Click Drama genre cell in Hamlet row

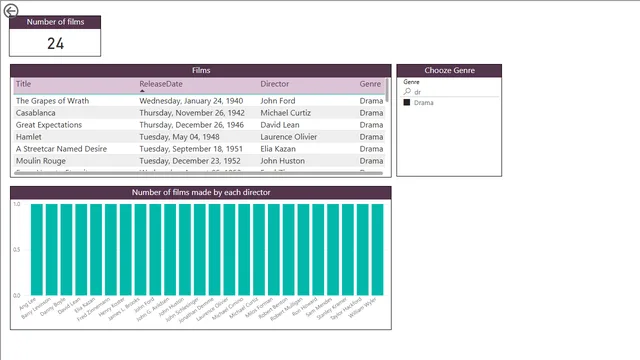pos(371,137)
